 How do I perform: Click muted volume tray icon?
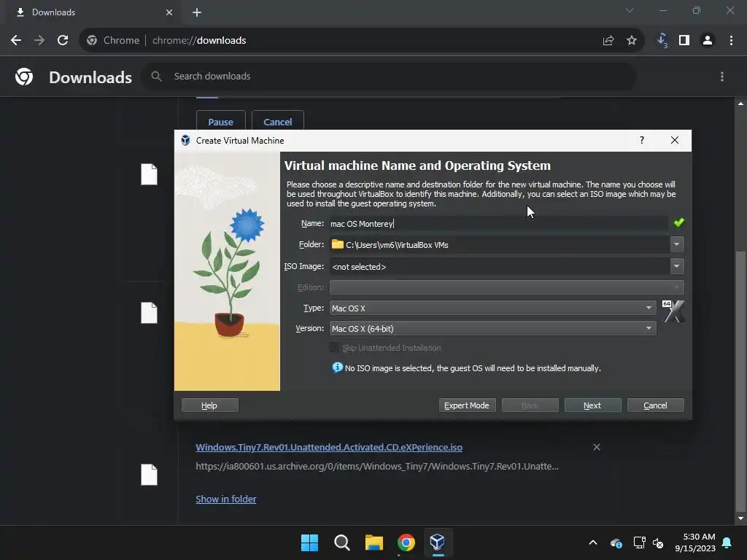pyautogui.click(x=658, y=542)
